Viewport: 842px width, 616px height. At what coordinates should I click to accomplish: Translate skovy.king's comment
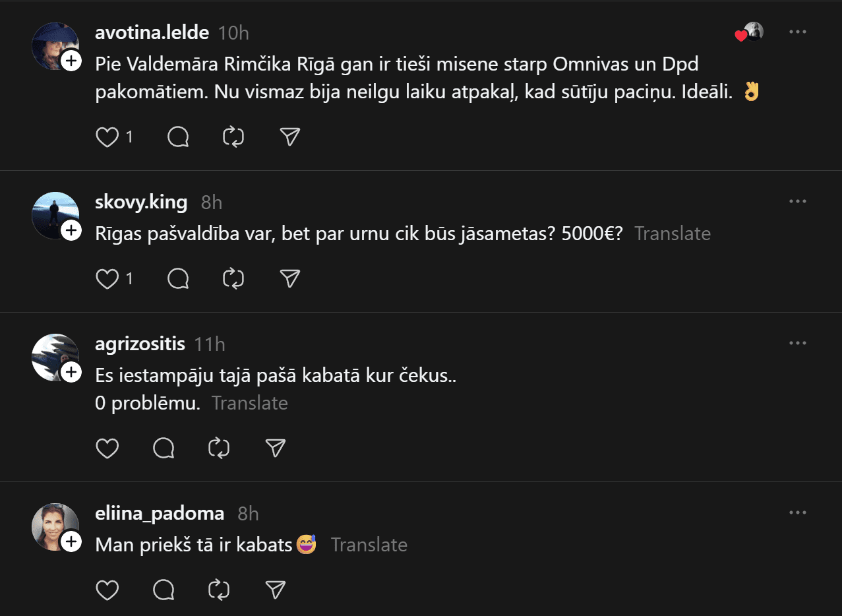pos(673,233)
